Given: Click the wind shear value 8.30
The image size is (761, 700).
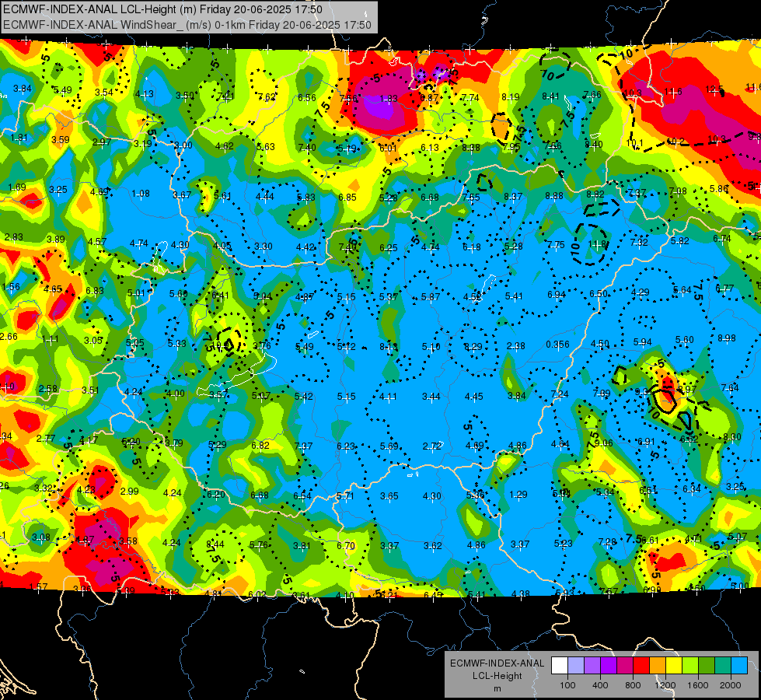Looking at the screenshot, I should click(732, 436).
